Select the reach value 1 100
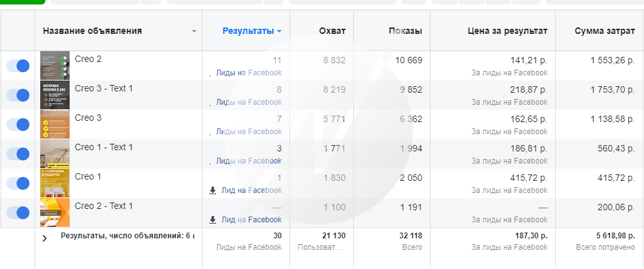The image size is (644, 269). pos(334,208)
